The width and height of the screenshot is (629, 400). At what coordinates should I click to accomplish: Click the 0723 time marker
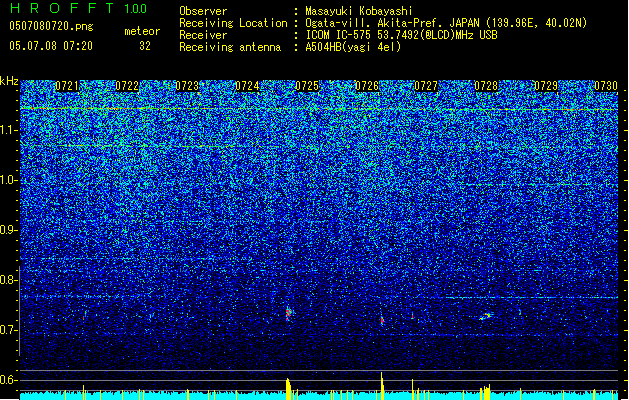click(187, 86)
